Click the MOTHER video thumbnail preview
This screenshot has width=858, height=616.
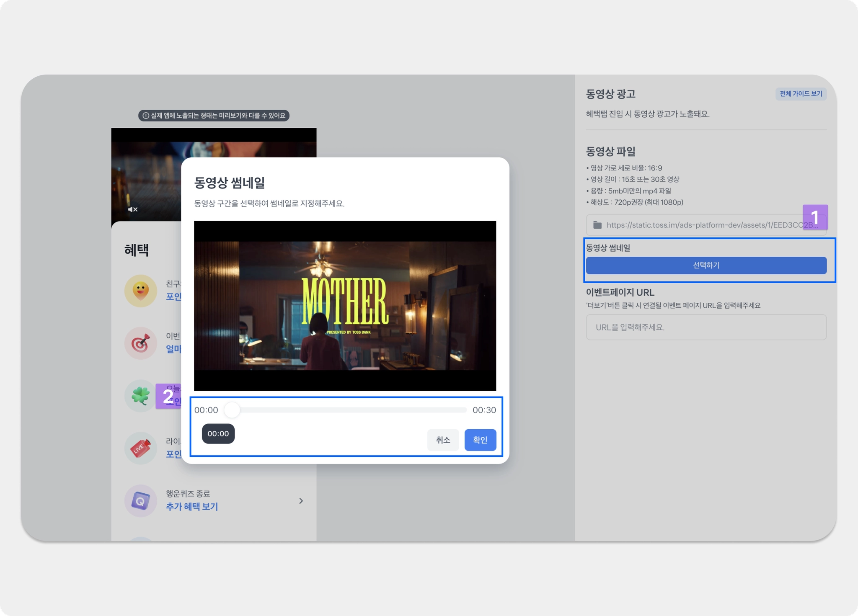click(345, 306)
